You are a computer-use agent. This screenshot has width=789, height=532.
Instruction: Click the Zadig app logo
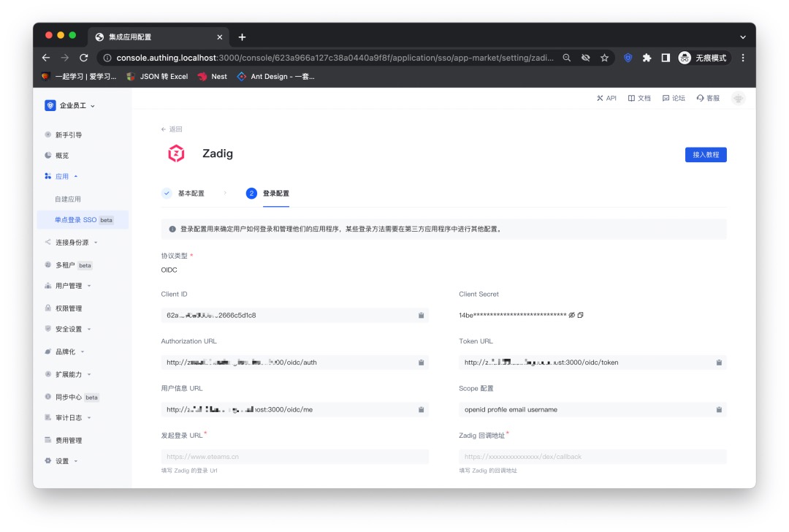(x=176, y=153)
